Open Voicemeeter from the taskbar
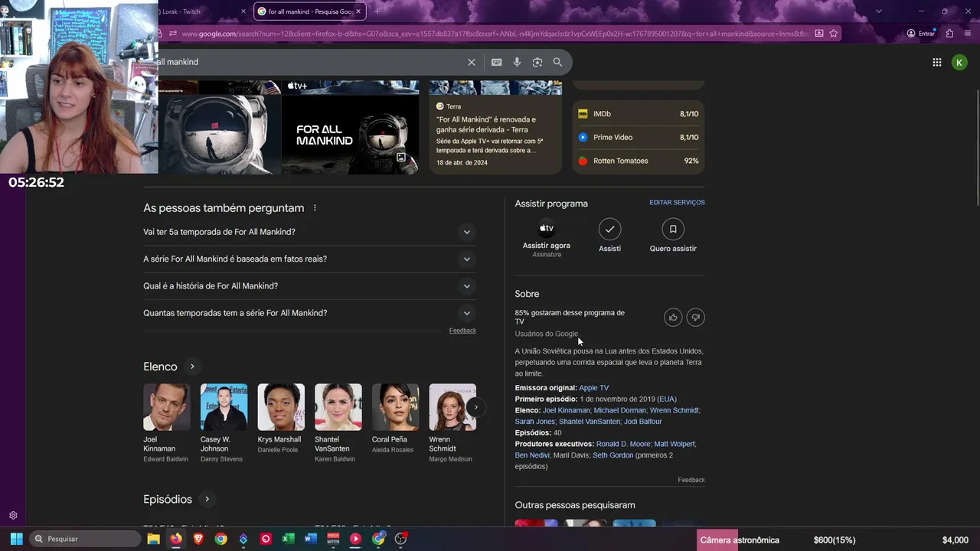This screenshot has height=551, width=980. pyautogui.click(x=333, y=539)
